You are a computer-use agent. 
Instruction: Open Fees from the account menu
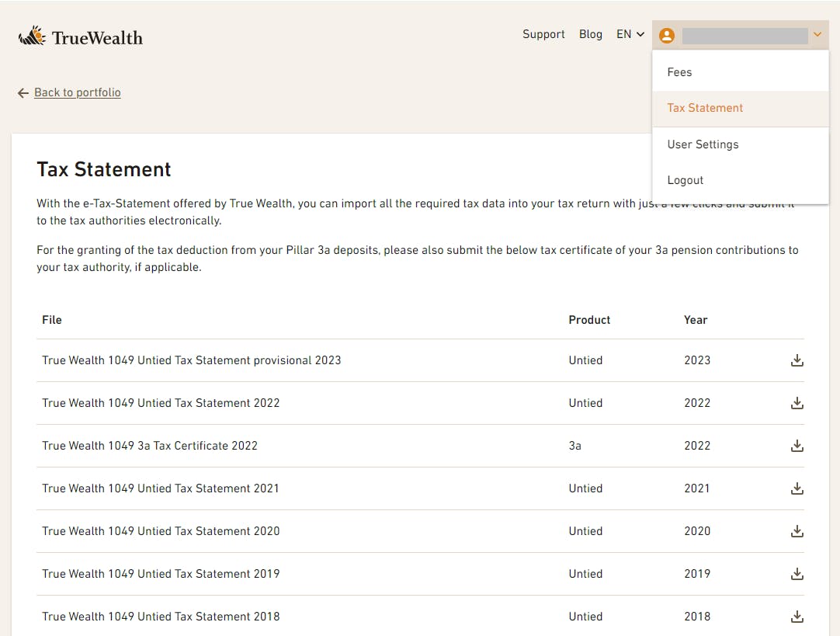coord(741,71)
